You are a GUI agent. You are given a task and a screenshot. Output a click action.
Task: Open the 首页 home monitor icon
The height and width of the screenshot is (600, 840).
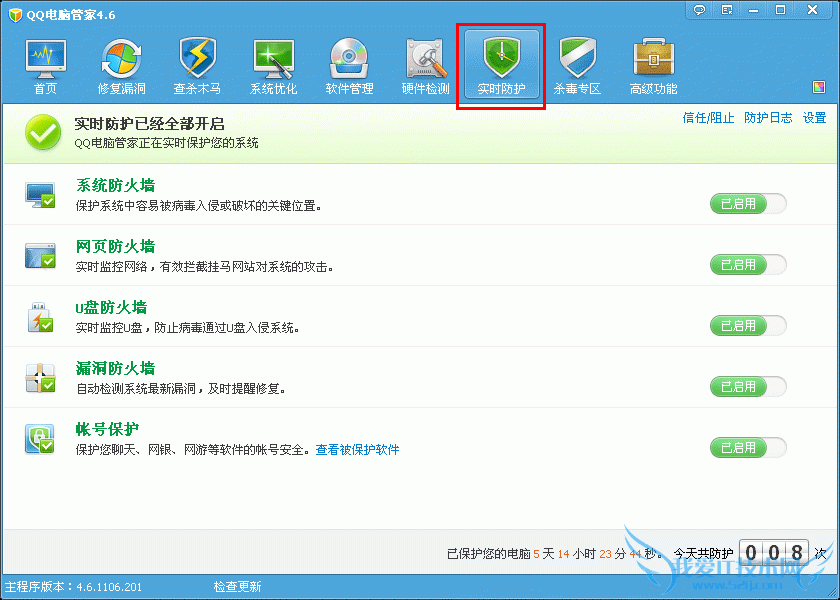click(46, 66)
